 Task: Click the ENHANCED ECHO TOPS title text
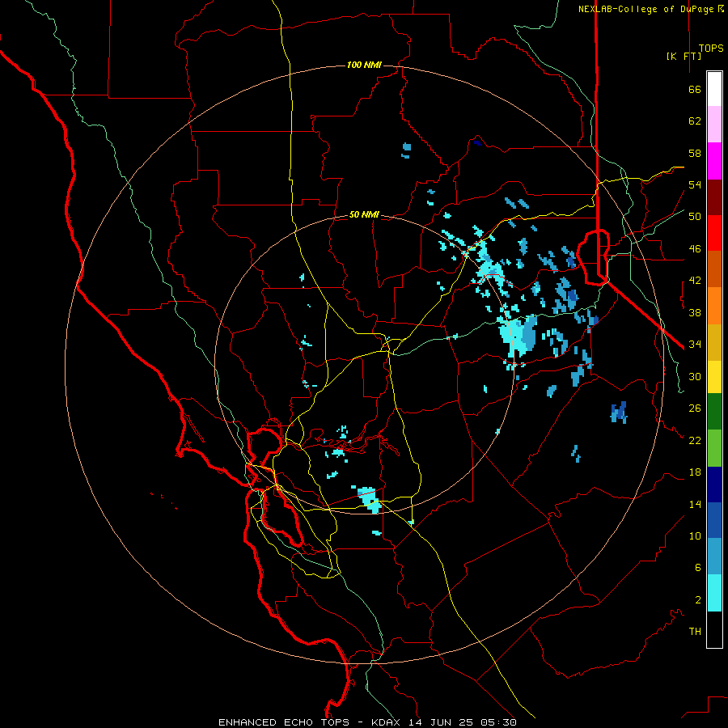click(284, 722)
